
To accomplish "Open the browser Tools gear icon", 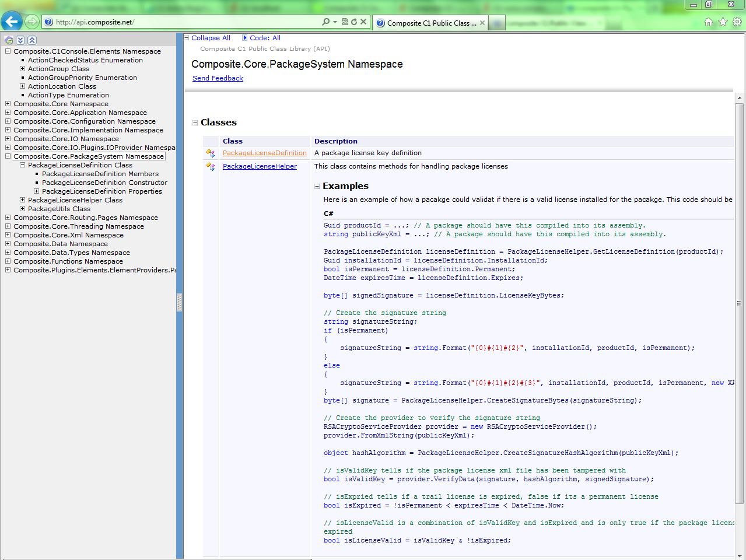I will tap(736, 21).
